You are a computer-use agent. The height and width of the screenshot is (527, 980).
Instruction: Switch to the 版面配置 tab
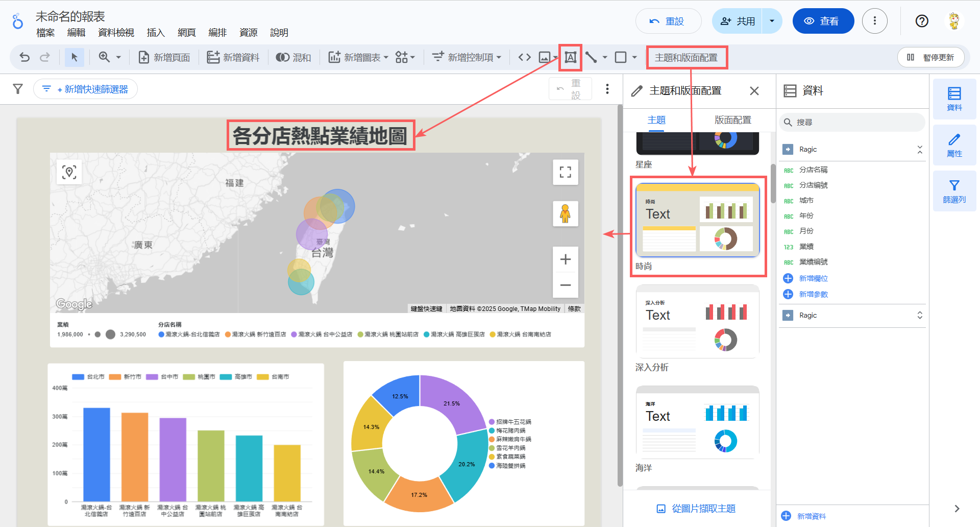[x=733, y=120]
